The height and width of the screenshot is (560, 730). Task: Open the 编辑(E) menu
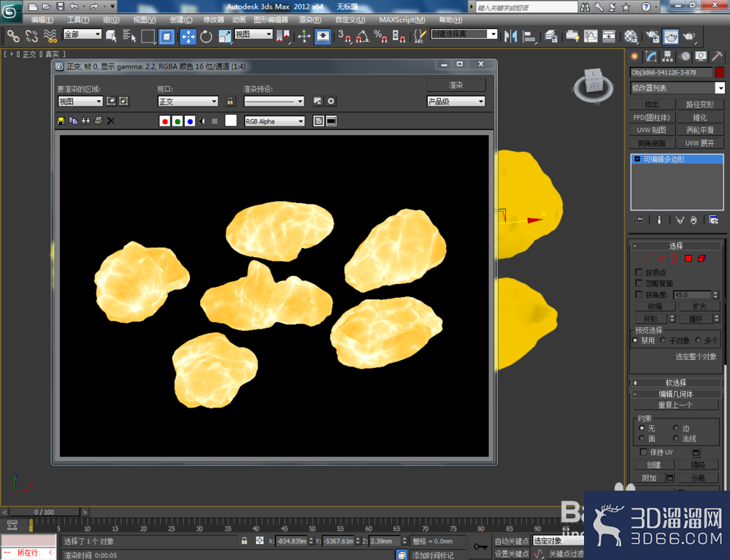pyautogui.click(x=42, y=20)
